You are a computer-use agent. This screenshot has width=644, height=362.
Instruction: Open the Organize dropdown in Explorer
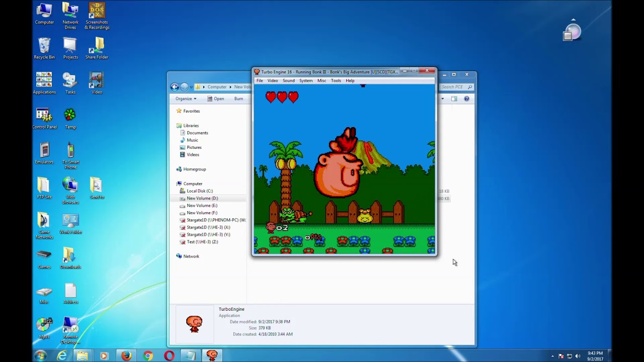tap(186, 99)
